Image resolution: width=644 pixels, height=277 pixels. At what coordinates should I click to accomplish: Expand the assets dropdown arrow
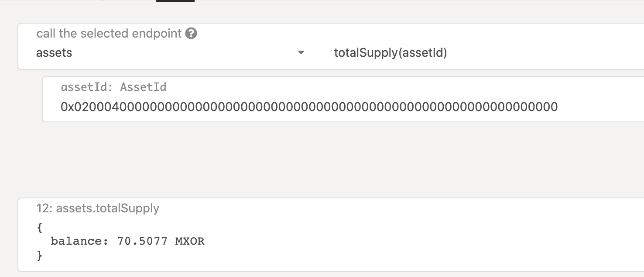(x=301, y=53)
